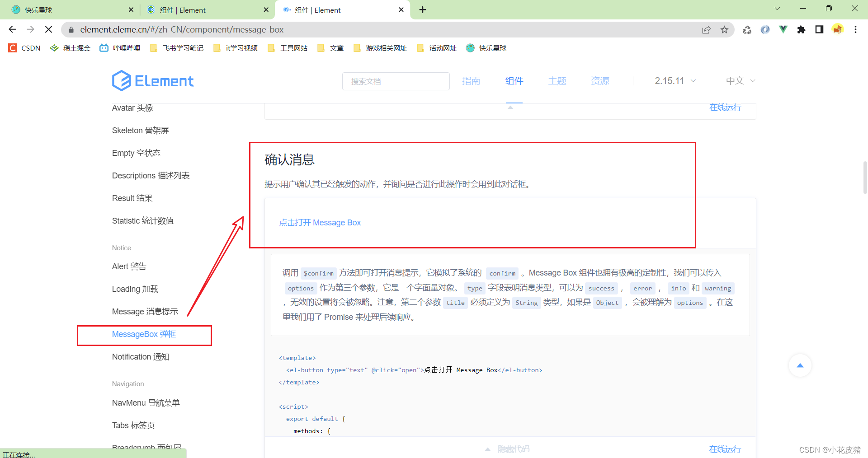Click the browser back arrow
Image resolution: width=868 pixels, height=458 pixels.
coord(12,29)
